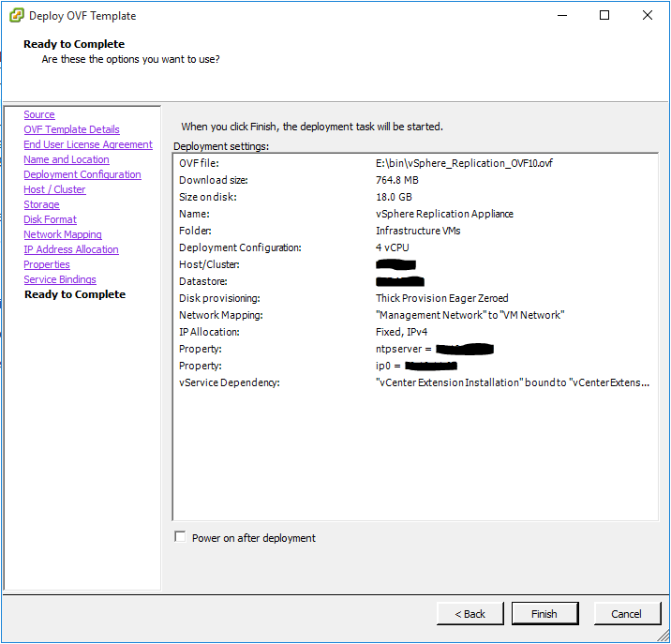The width and height of the screenshot is (671, 644).
Task: Select the Management Network mapping value
Action: [470, 315]
